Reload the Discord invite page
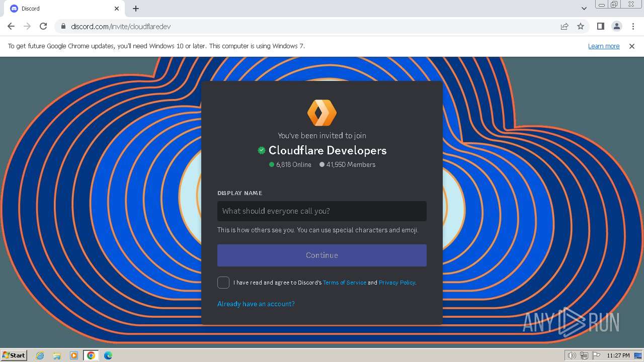644x362 pixels. click(43, 26)
